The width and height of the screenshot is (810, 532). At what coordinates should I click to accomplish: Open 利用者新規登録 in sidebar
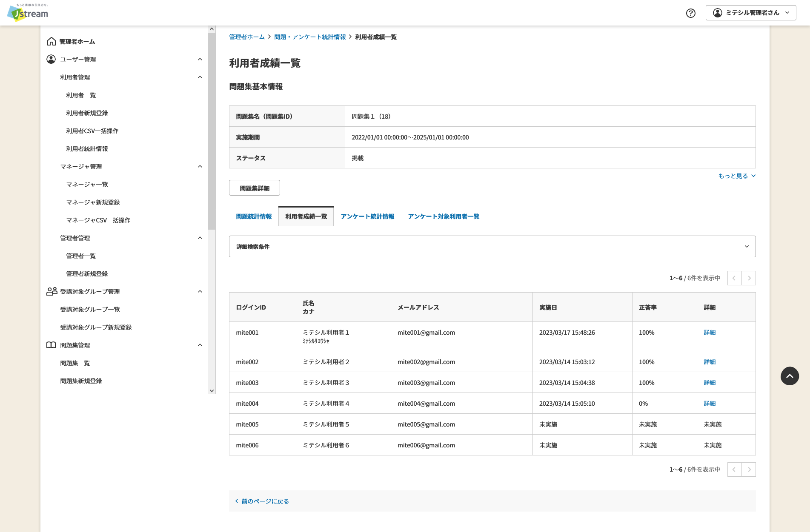click(87, 113)
